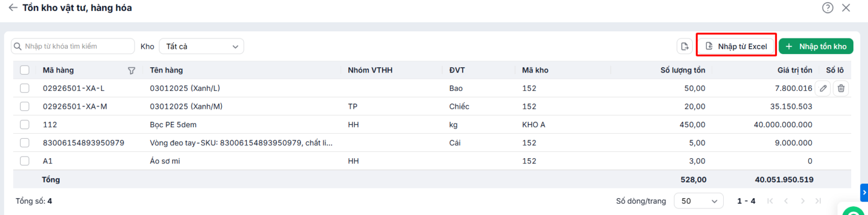Jump to last page in pagination
The height and width of the screenshot is (215, 868).
818,201
